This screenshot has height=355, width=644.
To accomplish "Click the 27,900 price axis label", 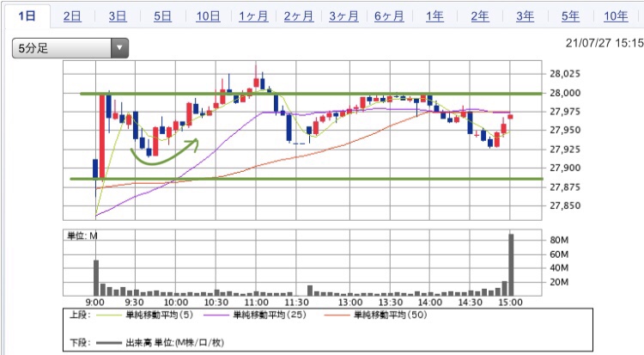I will 565,168.
